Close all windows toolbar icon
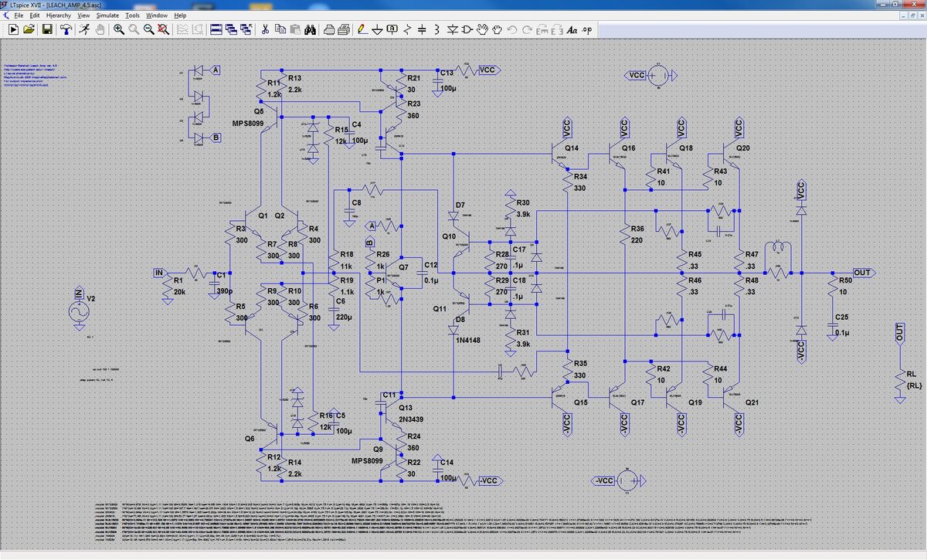Image resolution: width=927 pixels, height=560 pixels. pos(246,29)
